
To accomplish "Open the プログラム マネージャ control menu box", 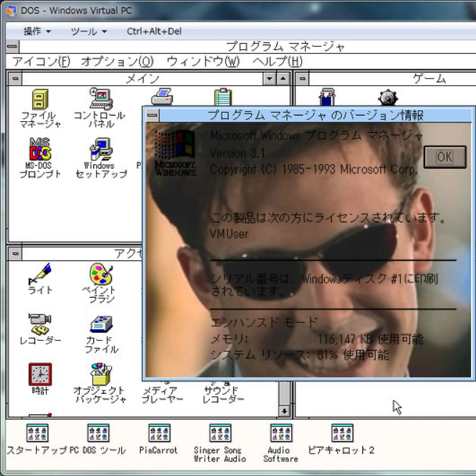I will [x=12, y=46].
